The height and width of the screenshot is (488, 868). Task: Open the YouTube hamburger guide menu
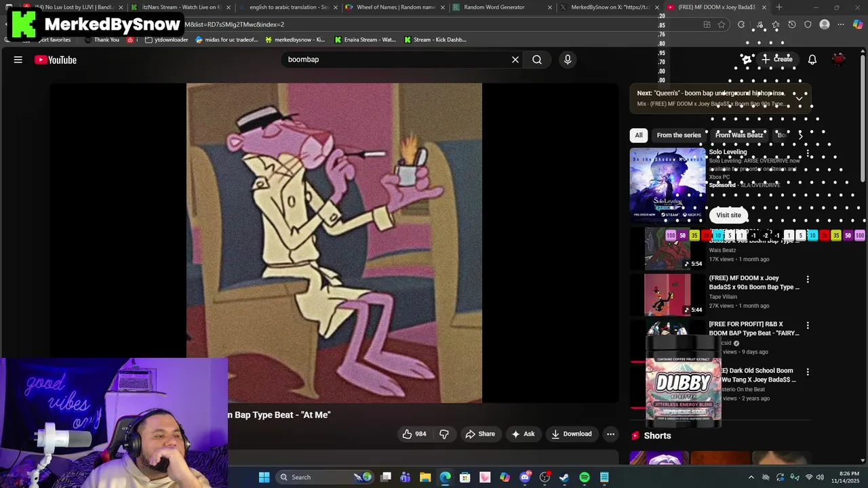coord(18,60)
